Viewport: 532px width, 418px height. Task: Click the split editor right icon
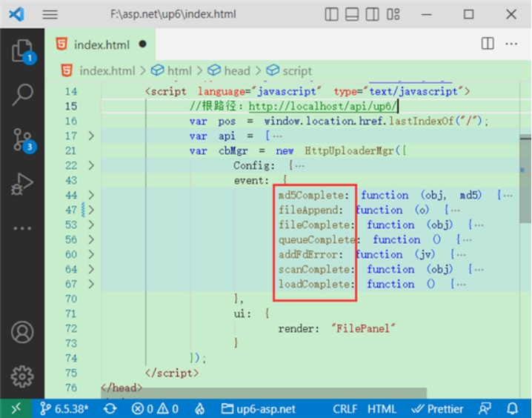tap(488, 44)
